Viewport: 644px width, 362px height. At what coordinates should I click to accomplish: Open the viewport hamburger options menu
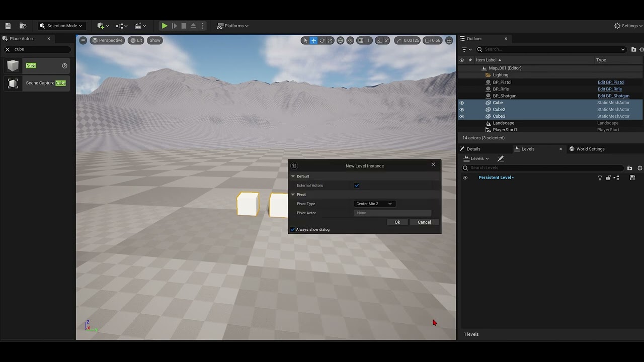83,40
